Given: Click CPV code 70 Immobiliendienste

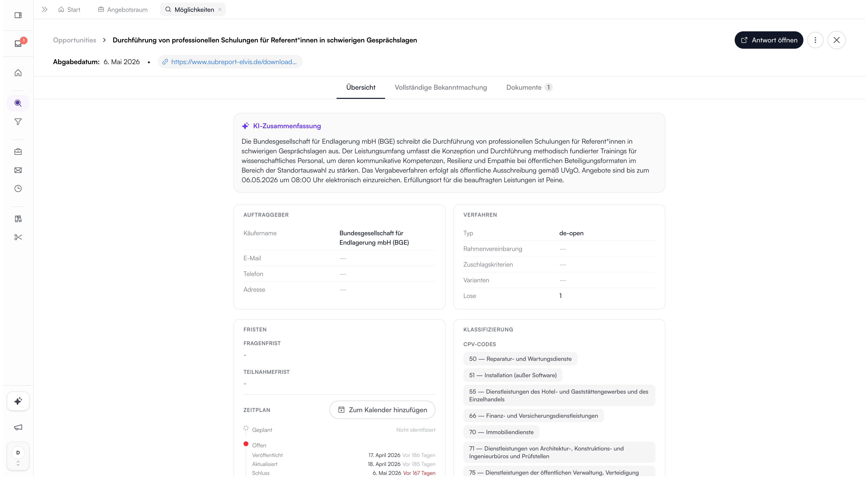Looking at the screenshot, I should pos(502,432).
